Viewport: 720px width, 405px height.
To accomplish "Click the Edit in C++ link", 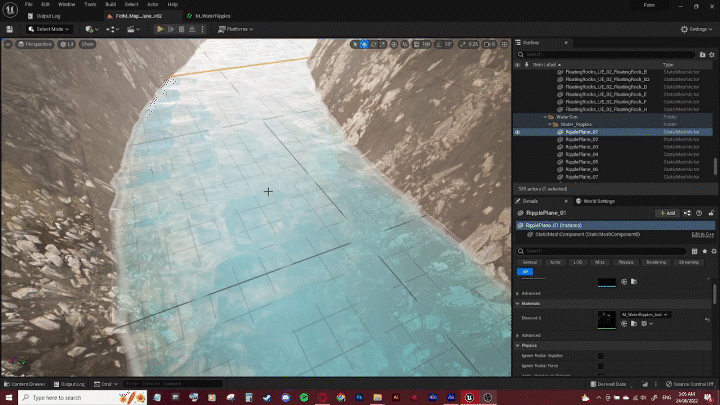I will click(703, 235).
